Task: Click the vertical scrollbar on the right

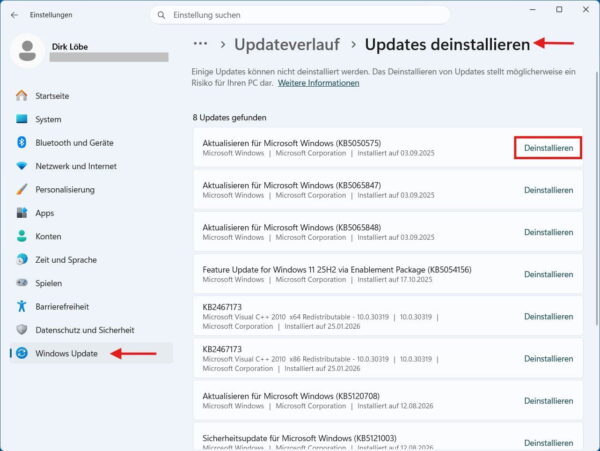Action: click(x=597, y=199)
